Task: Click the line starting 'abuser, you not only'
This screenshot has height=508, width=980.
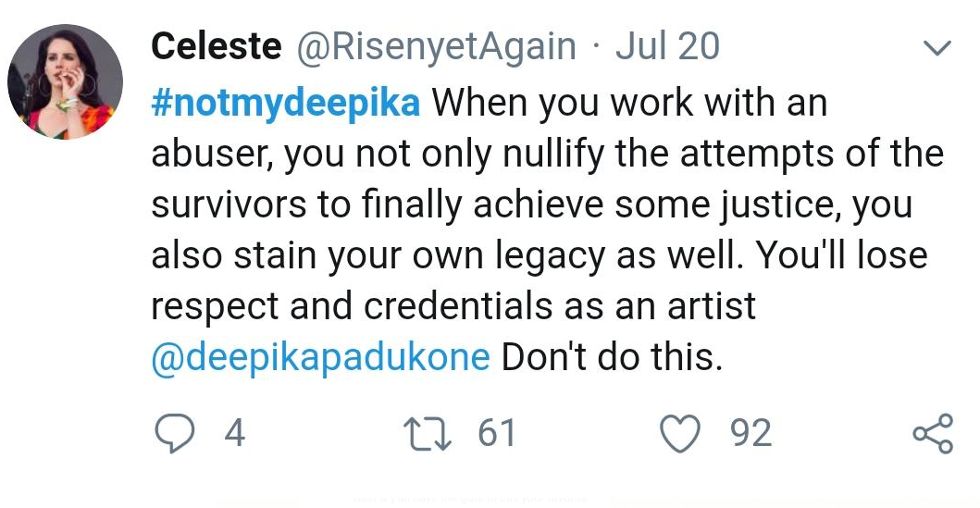Action: [546, 154]
